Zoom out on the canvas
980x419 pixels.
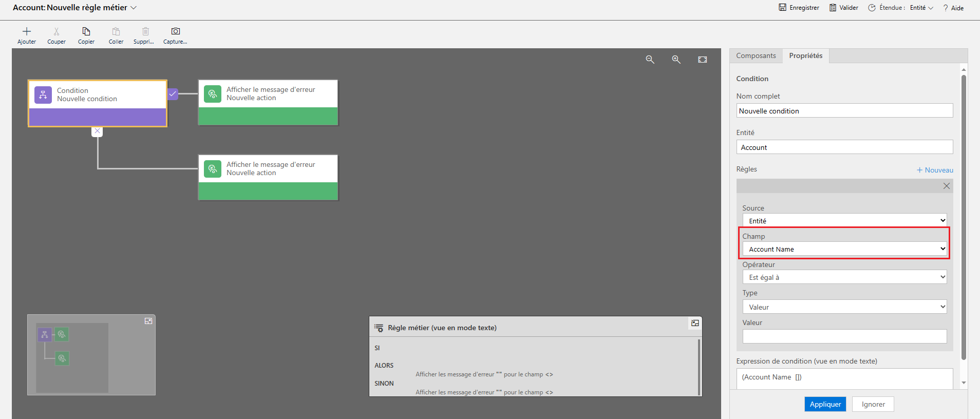pyautogui.click(x=650, y=60)
